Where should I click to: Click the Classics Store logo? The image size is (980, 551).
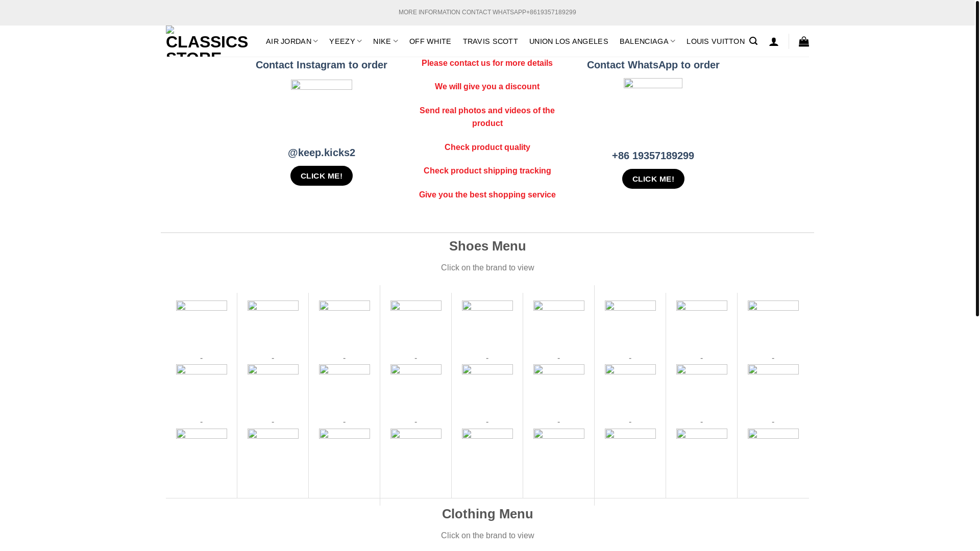coord(207,41)
